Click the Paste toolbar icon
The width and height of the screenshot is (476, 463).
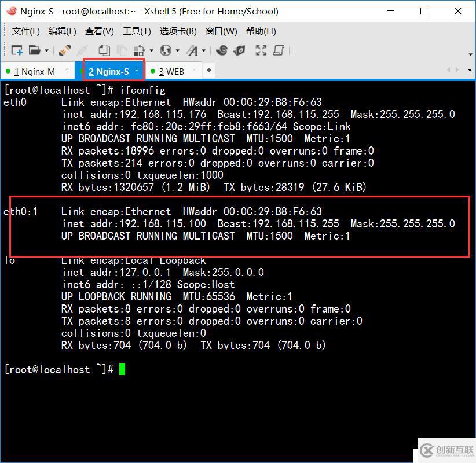(123, 50)
